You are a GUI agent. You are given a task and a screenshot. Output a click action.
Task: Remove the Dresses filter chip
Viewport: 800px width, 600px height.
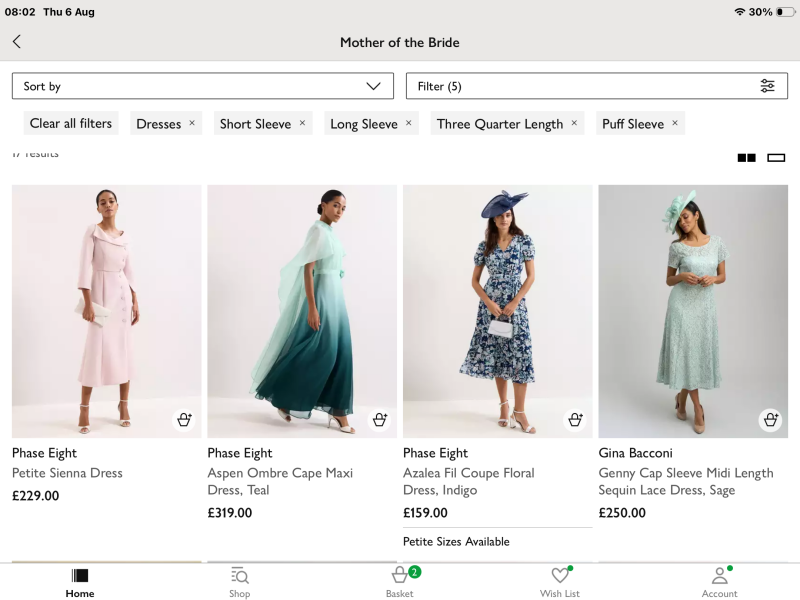pos(192,123)
